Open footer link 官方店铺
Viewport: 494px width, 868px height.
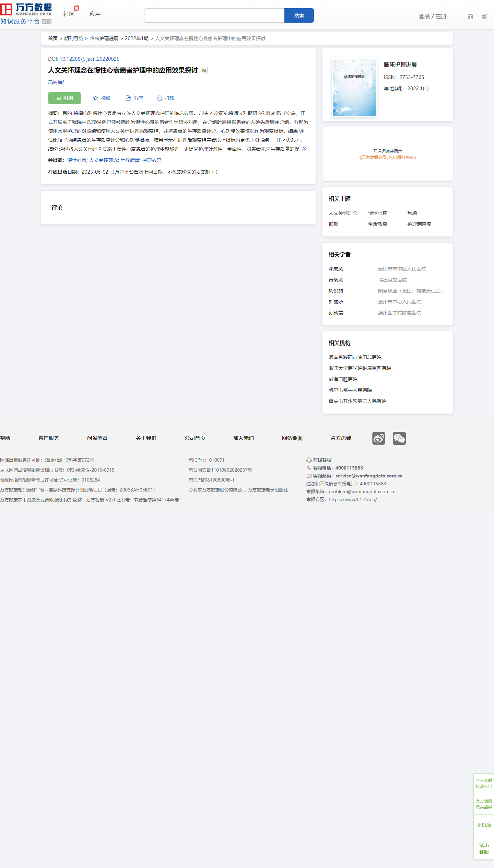tap(341, 438)
